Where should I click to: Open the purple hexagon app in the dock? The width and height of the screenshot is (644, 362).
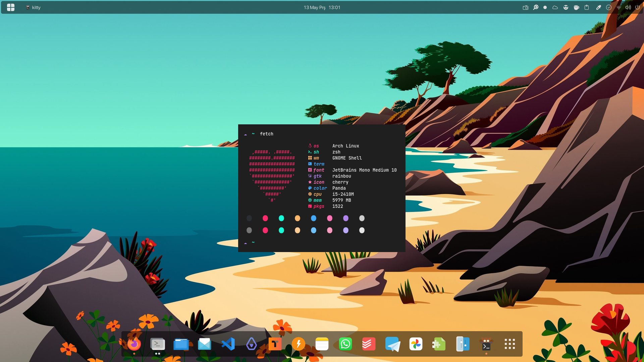[252, 344]
